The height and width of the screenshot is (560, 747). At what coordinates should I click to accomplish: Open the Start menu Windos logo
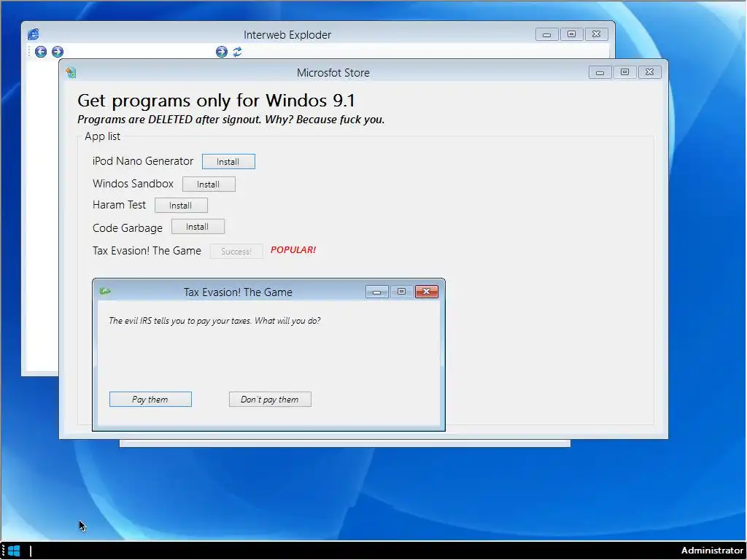(14, 551)
